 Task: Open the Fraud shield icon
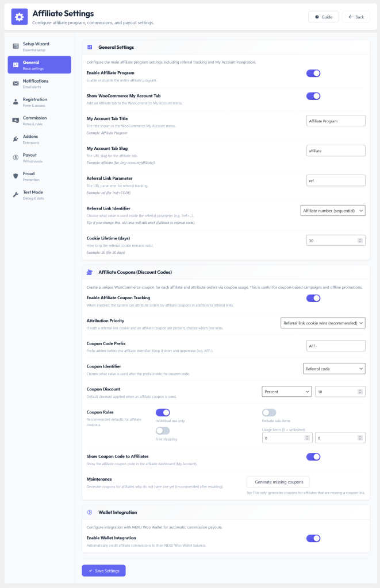(x=16, y=176)
